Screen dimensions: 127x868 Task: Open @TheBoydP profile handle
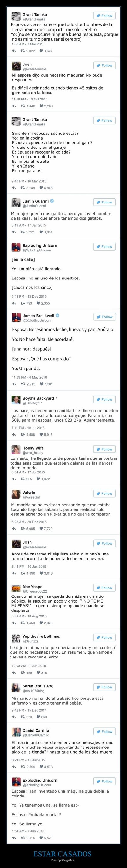click(32, 403)
